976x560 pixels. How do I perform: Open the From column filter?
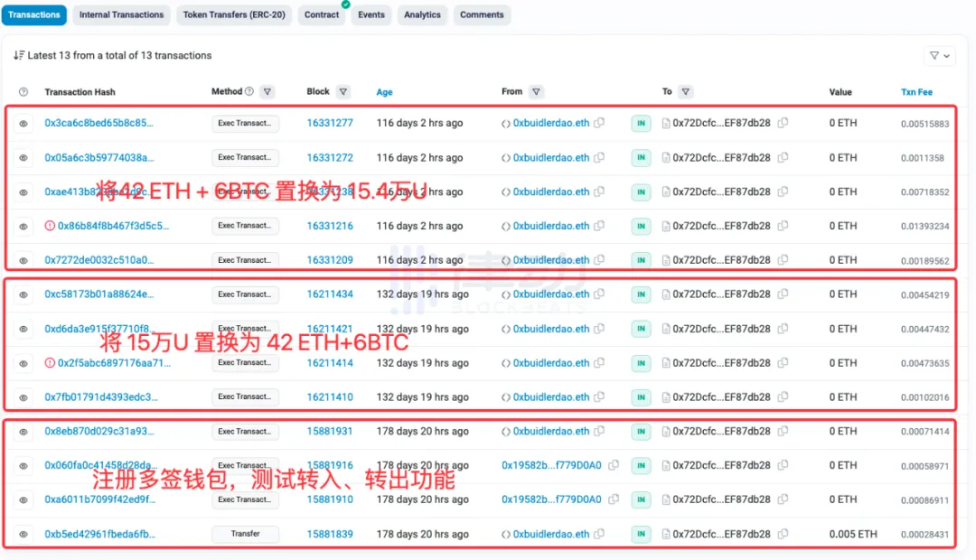tap(536, 91)
